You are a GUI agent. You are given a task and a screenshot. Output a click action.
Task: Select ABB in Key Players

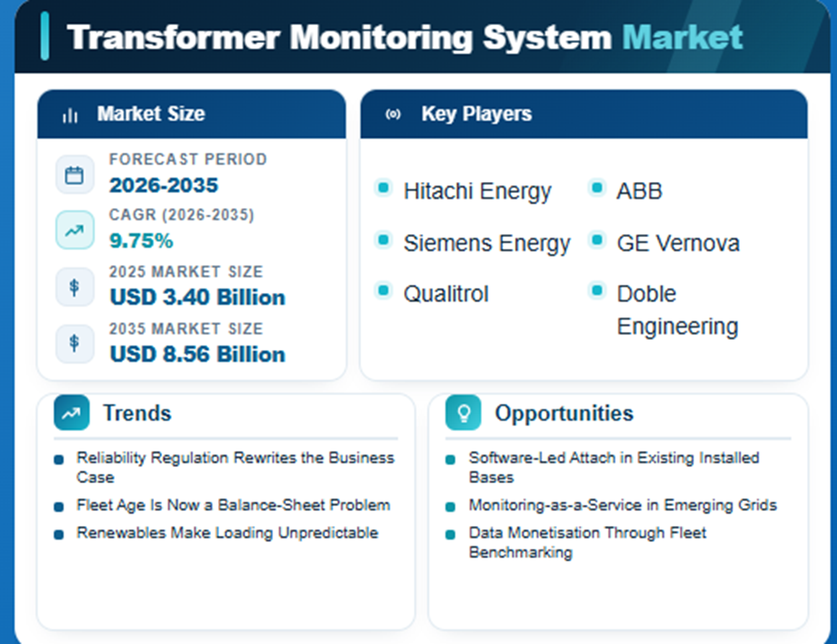640,191
